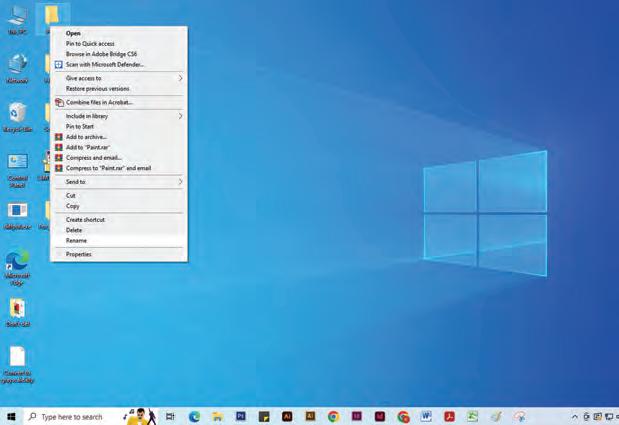Show hidden system tray icons
Viewport: 619px width, 425px height.
coord(575,417)
